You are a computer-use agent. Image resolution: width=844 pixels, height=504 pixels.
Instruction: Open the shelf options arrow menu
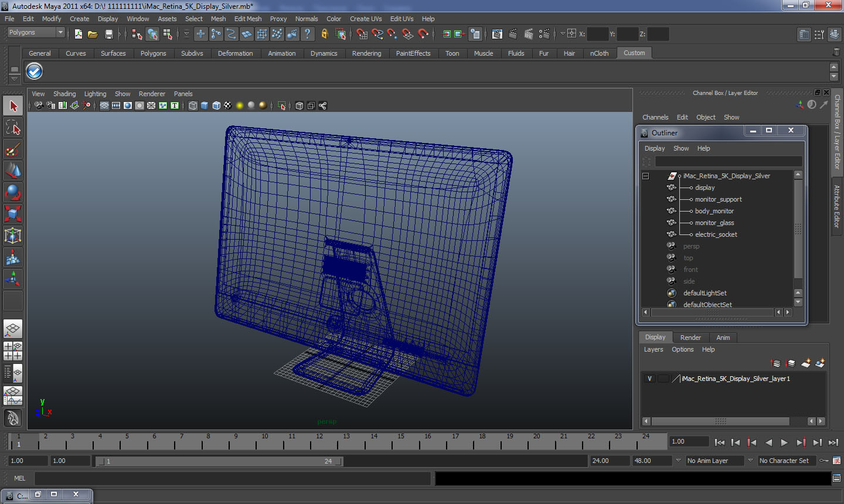pyautogui.click(x=14, y=79)
